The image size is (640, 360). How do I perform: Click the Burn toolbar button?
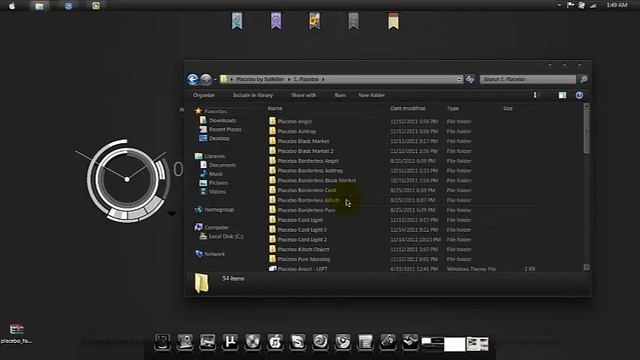[340, 95]
